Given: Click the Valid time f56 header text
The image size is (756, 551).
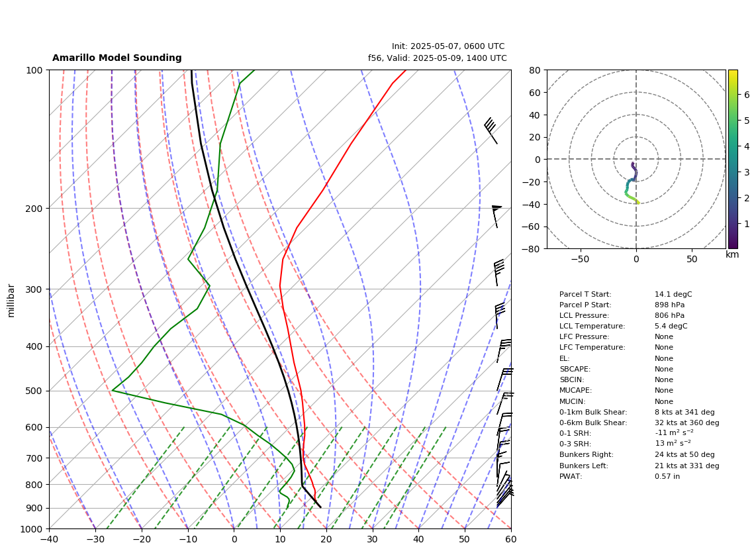Looking at the screenshot, I should click(438, 58).
